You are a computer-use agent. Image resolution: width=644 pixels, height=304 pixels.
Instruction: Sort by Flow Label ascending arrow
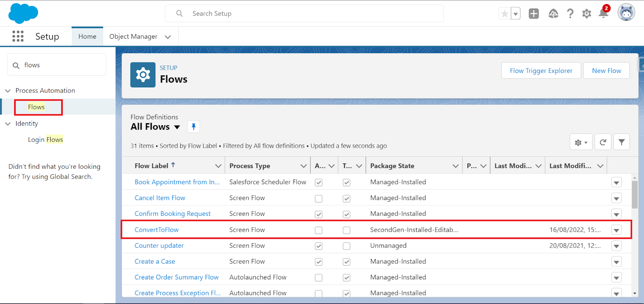pyautogui.click(x=173, y=165)
